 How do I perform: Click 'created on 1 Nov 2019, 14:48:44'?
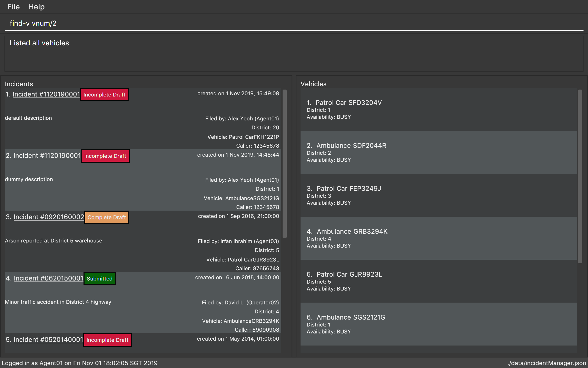238,155
